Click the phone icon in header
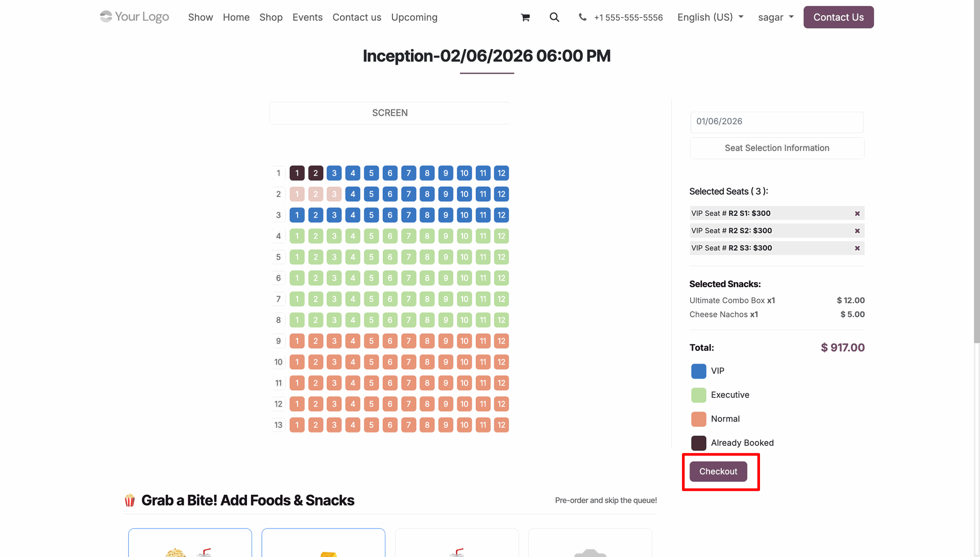980x557 pixels. tap(582, 17)
